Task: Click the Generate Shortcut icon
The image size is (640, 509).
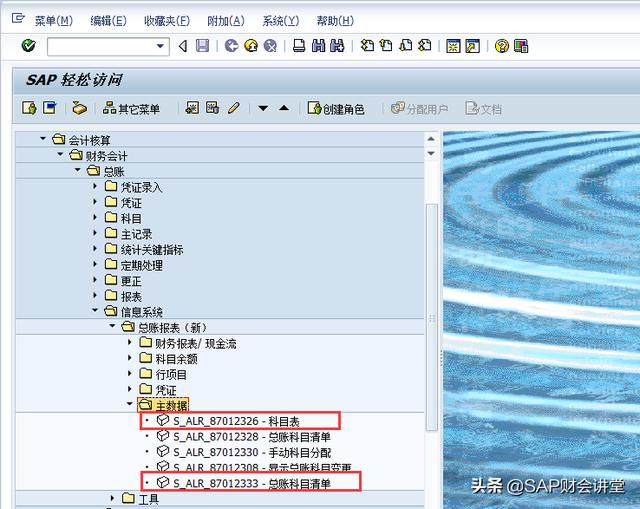Action: click(x=472, y=46)
